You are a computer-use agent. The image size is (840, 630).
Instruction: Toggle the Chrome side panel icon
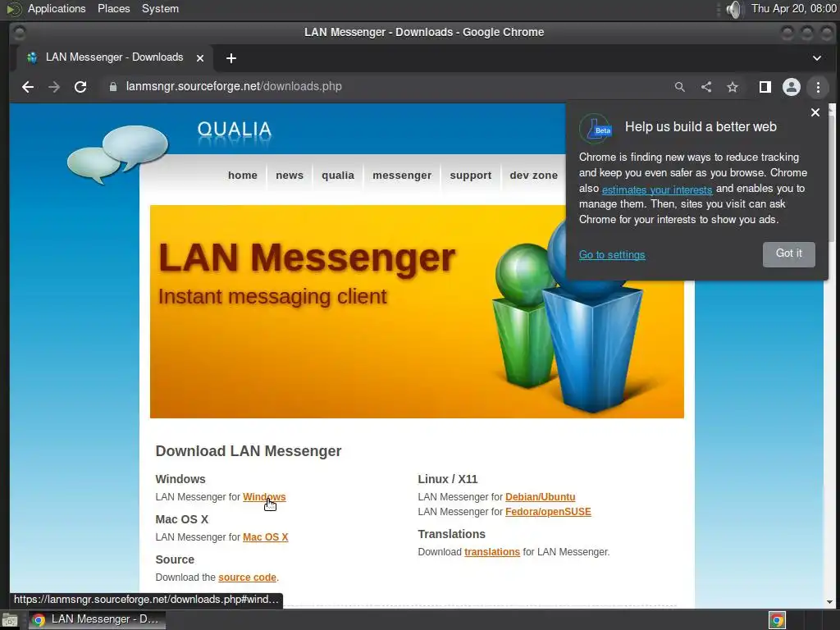coord(765,87)
